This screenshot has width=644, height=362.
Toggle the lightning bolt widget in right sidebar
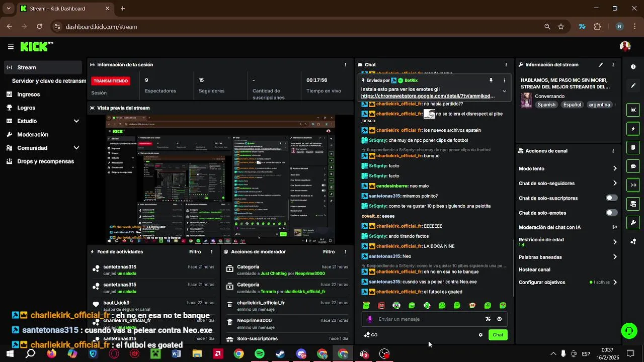click(633, 129)
